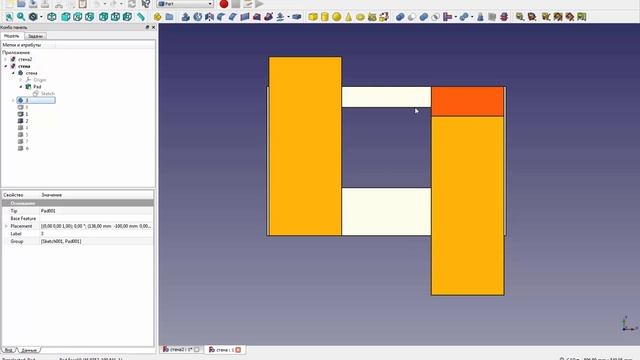Click the Fit selection magnifier icon
This screenshot has height=360, width=640.
point(21,17)
